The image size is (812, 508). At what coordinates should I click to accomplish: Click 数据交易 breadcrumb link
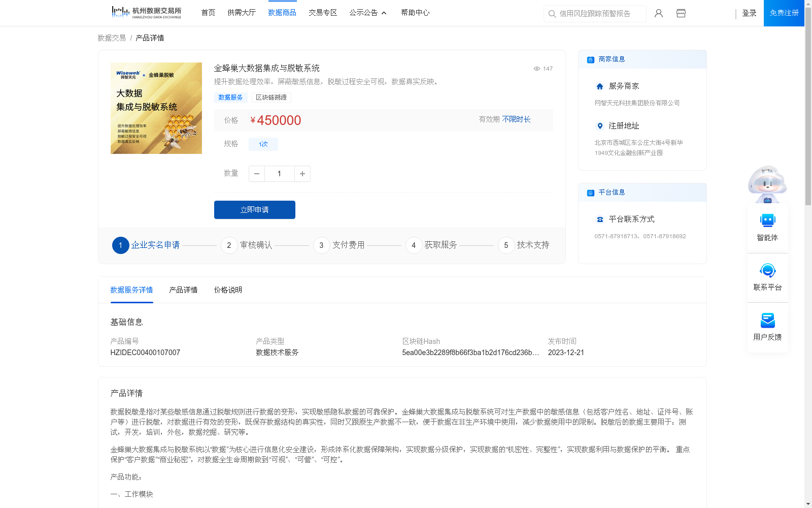112,38
